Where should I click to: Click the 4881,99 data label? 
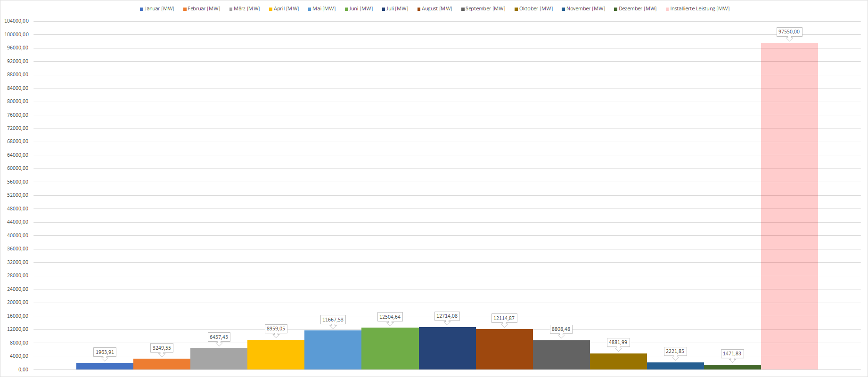(x=618, y=342)
